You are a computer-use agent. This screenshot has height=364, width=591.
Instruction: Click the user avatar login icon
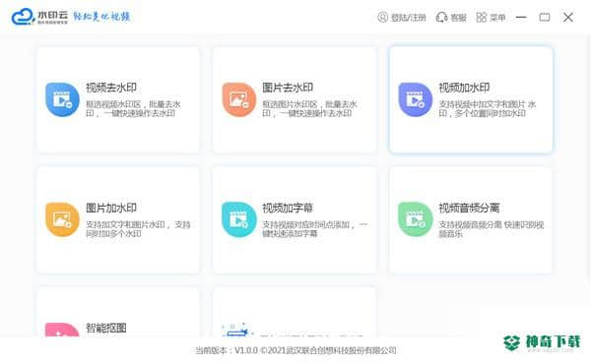tap(382, 18)
